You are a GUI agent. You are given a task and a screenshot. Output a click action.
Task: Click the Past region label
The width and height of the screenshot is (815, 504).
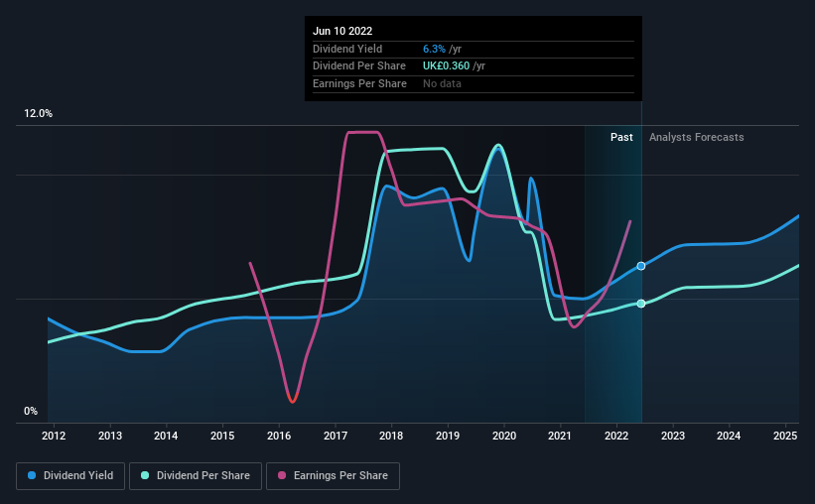click(x=621, y=137)
